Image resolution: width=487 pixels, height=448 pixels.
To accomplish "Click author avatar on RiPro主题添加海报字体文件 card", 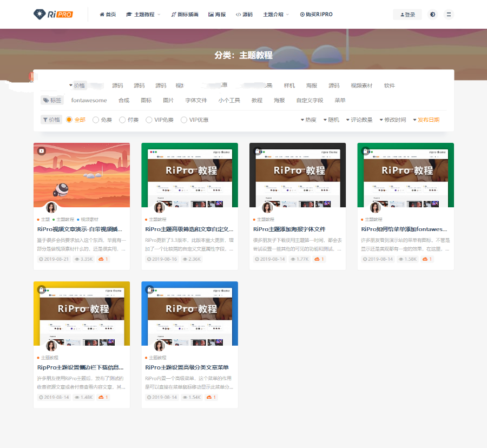I will tap(267, 207).
